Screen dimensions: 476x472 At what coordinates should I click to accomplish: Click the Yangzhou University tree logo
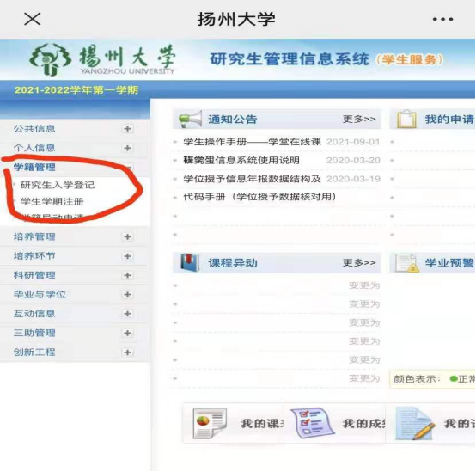coord(51,59)
